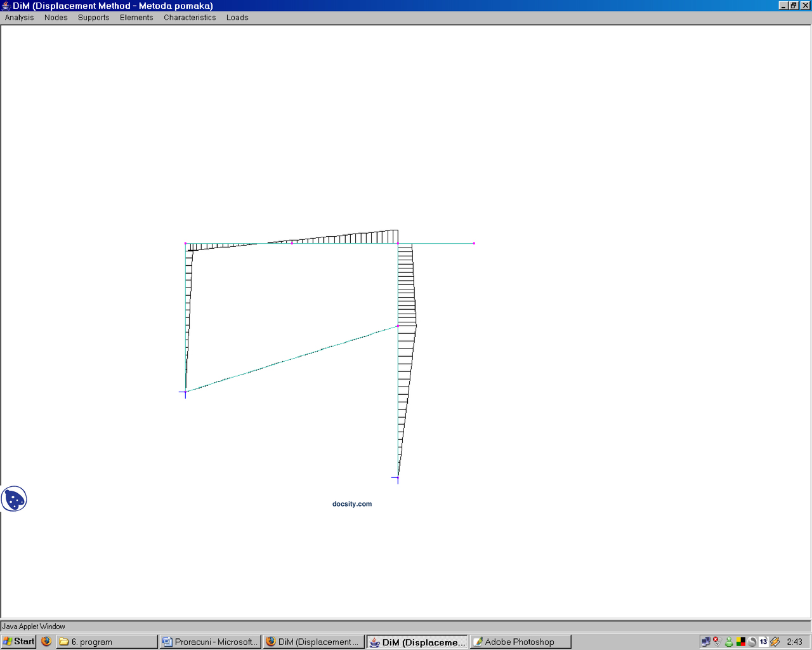Open the Nodes menu
This screenshot has width=812, height=650.
(56, 18)
